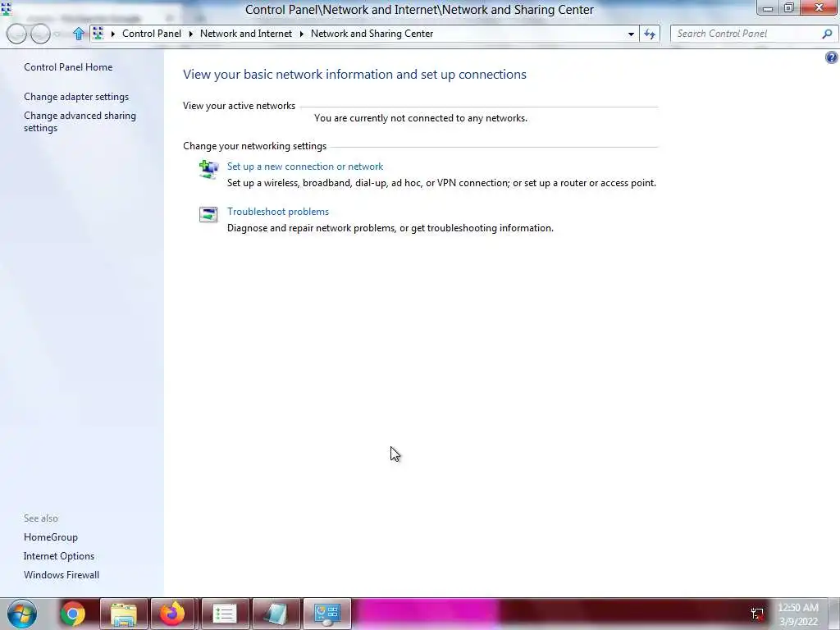Click 'Diagnose and repair network problems' description
The width and height of the screenshot is (840, 630).
[390, 228]
